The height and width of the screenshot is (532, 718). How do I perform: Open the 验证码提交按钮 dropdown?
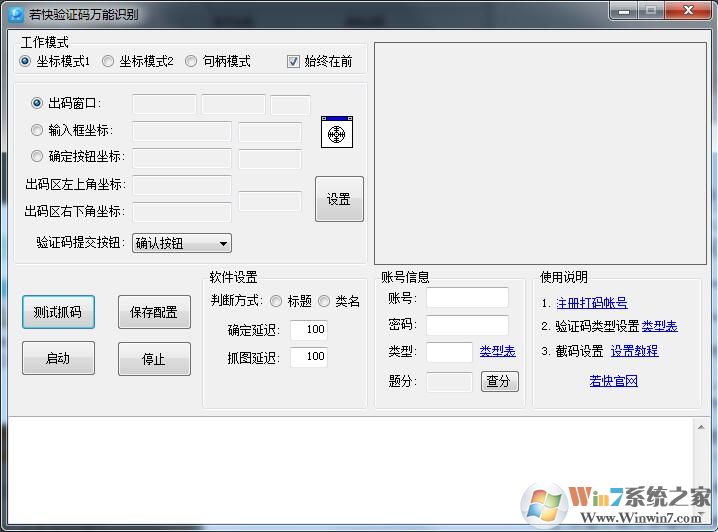(181, 243)
